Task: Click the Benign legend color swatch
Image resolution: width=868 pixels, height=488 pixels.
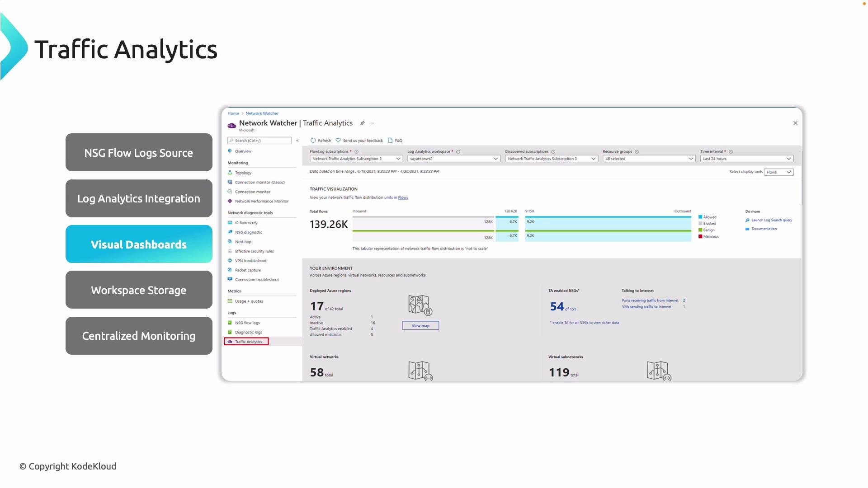Action: [700, 230]
